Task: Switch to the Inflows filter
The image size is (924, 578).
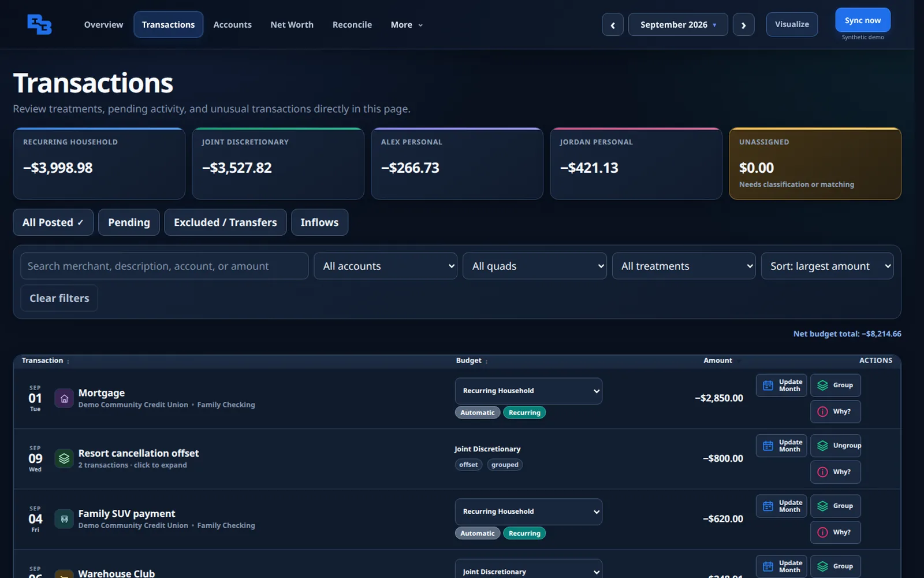Action: tap(319, 223)
